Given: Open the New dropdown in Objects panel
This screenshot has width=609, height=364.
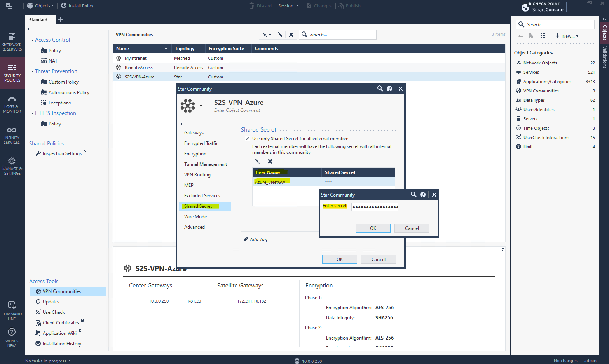Looking at the screenshot, I should coord(567,36).
